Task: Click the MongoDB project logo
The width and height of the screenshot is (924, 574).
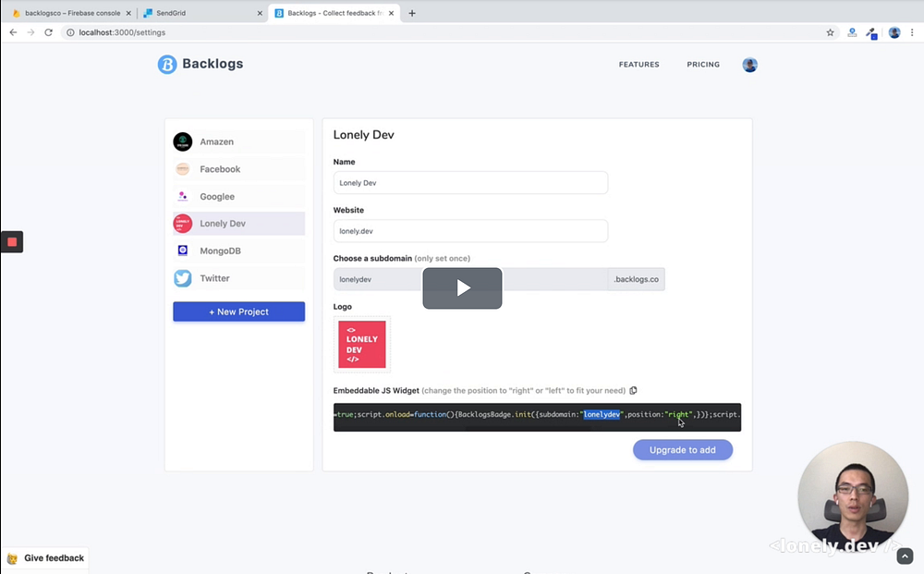Action: [183, 250]
